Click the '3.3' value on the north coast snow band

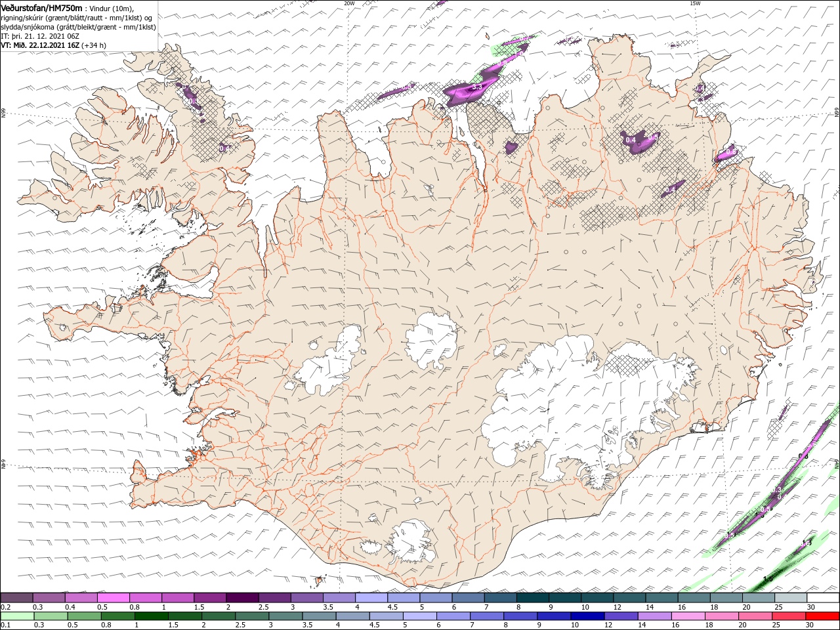[x=477, y=87]
